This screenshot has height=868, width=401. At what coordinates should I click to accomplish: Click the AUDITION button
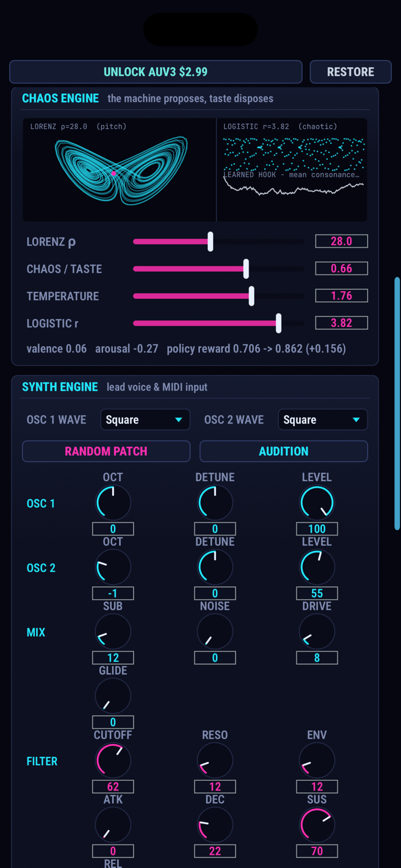coord(284,451)
